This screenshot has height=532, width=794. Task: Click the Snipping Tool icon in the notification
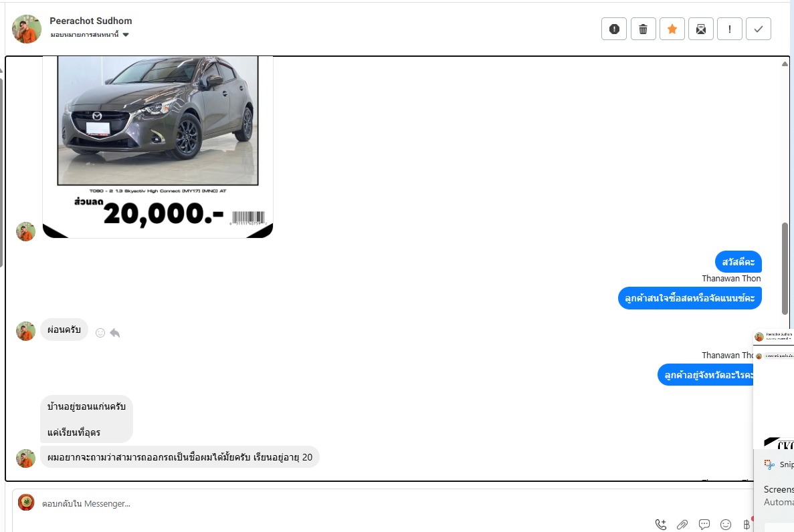[769, 464]
